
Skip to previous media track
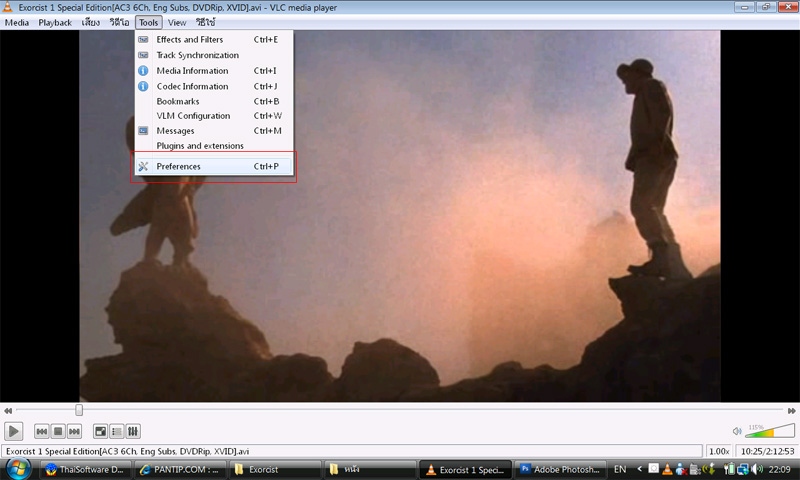coord(42,432)
